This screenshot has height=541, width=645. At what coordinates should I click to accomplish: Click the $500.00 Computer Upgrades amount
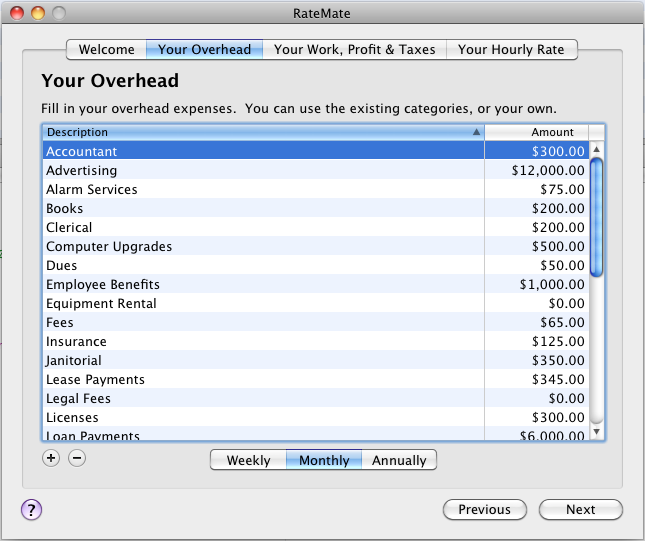[558, 247]
